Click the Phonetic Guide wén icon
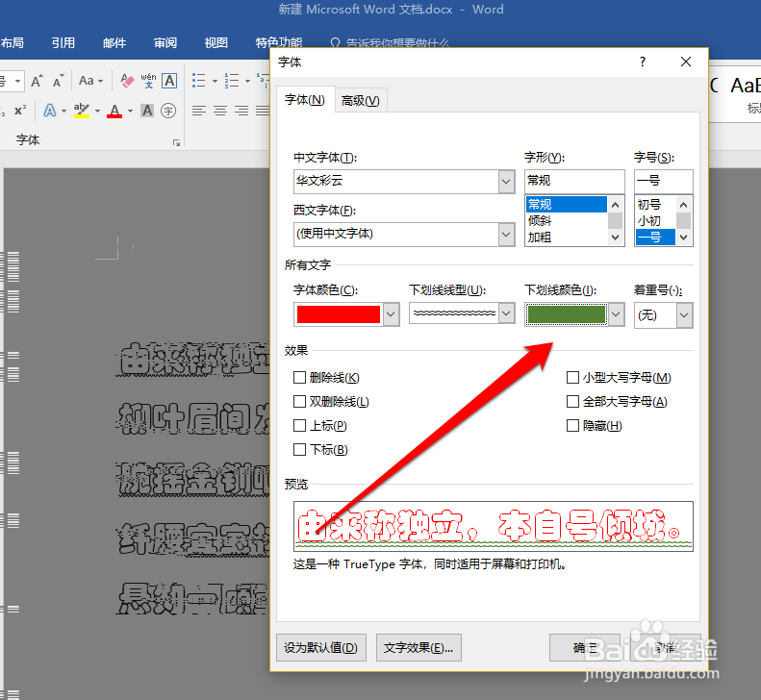761x700 pixels. pos(148,81)
